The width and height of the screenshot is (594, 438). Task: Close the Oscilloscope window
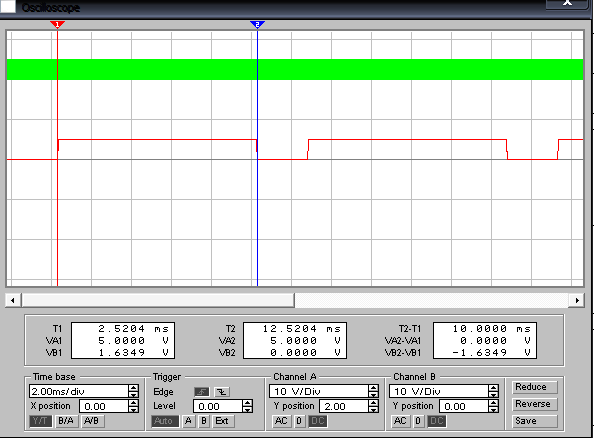(567, 3)
